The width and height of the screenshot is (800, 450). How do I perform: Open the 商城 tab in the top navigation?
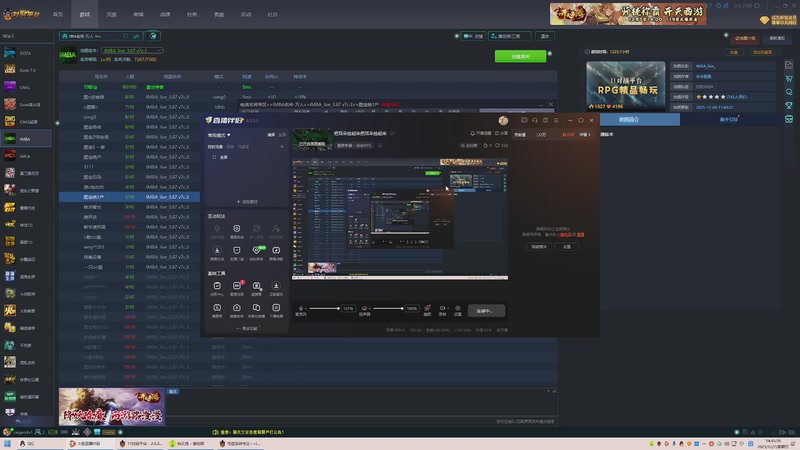pyautogui.click(x=138, y=14)
